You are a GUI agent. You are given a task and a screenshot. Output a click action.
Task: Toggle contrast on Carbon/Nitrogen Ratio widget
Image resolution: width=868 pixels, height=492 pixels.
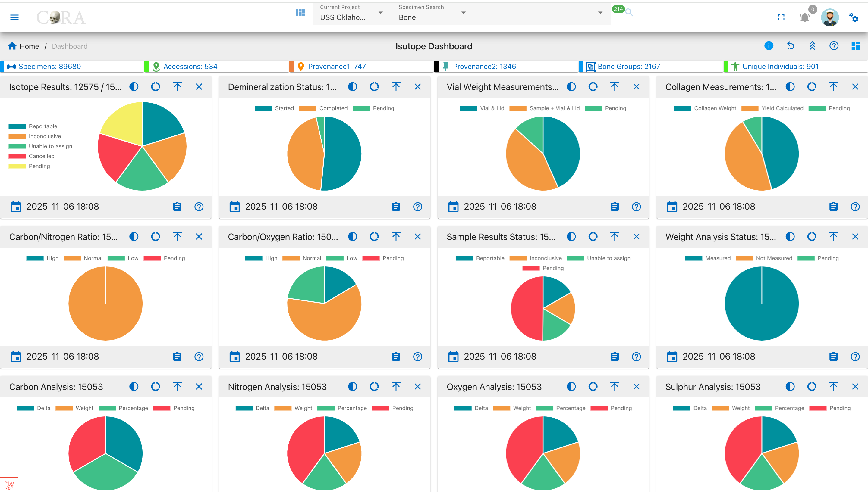pyautogui.click(x=134, y=237)
